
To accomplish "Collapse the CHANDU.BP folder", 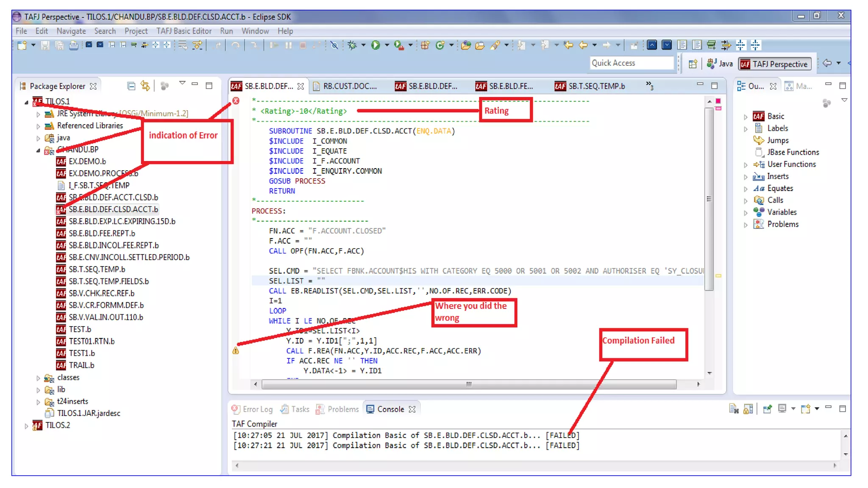I will coord(38,150).
